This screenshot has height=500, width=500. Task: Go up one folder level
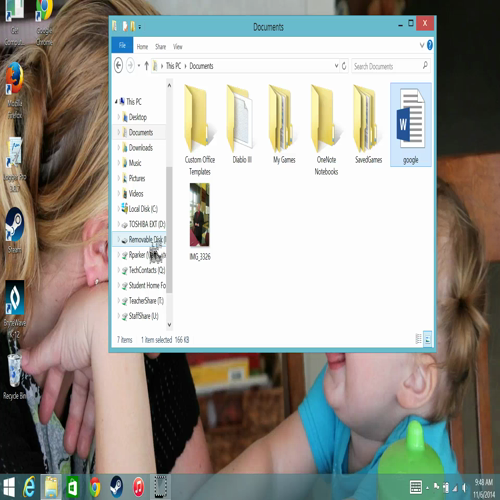click(x=146, y=66)
